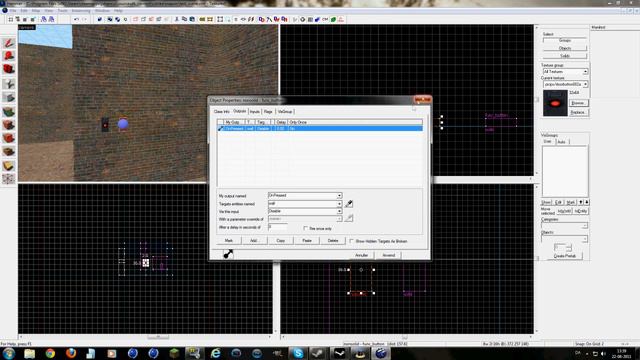Click Copy button in Outputs
The image size is (640, 360).
[x=280, y=241]
